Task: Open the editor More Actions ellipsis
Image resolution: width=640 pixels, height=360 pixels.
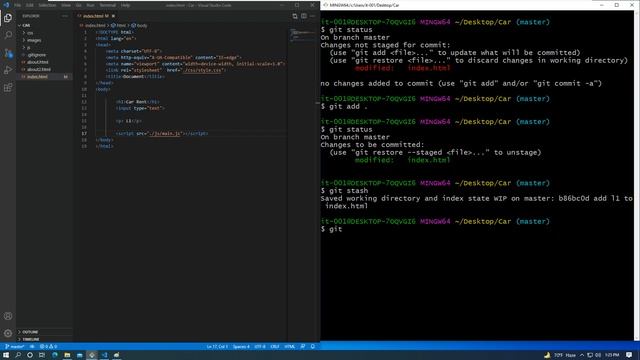Action: (313, 16)
